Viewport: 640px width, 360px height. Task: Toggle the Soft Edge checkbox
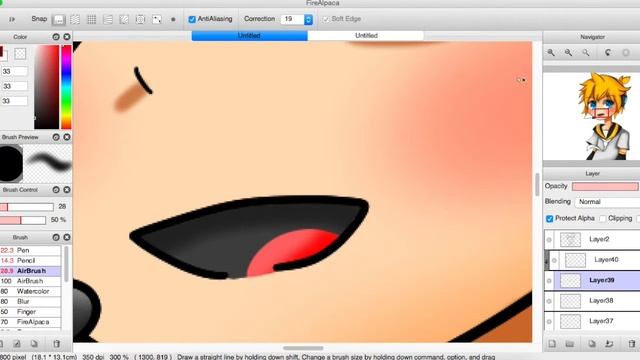326,19
